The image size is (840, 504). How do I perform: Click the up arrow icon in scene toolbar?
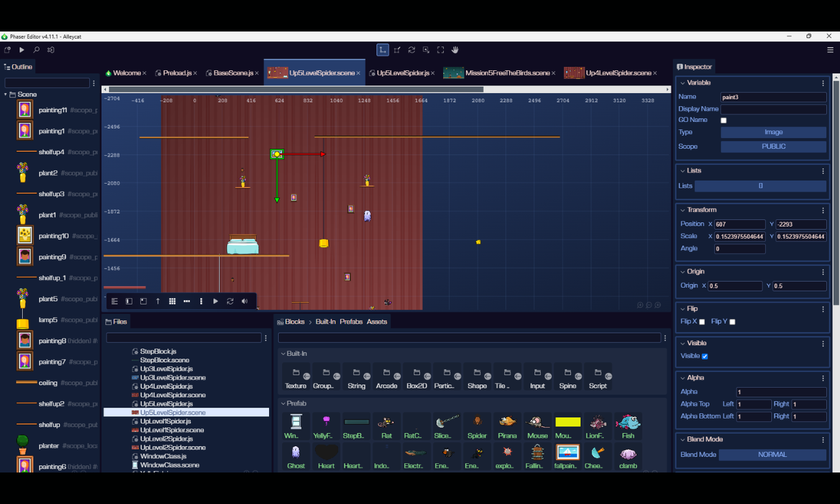tap(157, 301)
